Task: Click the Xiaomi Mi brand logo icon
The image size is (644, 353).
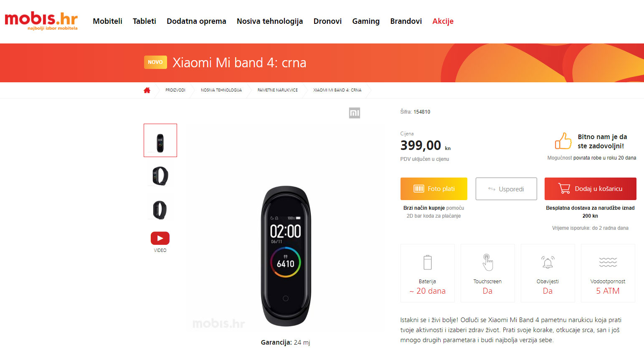Action: [x=355, y=113]
